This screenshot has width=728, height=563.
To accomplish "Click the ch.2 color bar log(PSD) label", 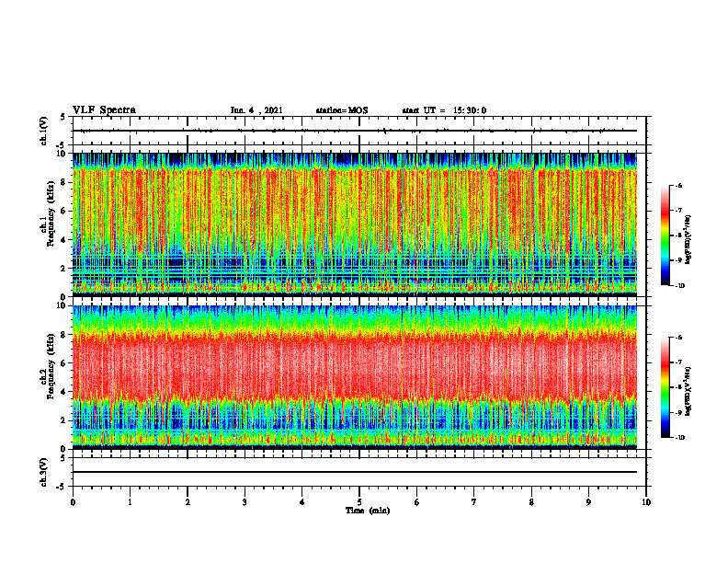I will point(688,391).
